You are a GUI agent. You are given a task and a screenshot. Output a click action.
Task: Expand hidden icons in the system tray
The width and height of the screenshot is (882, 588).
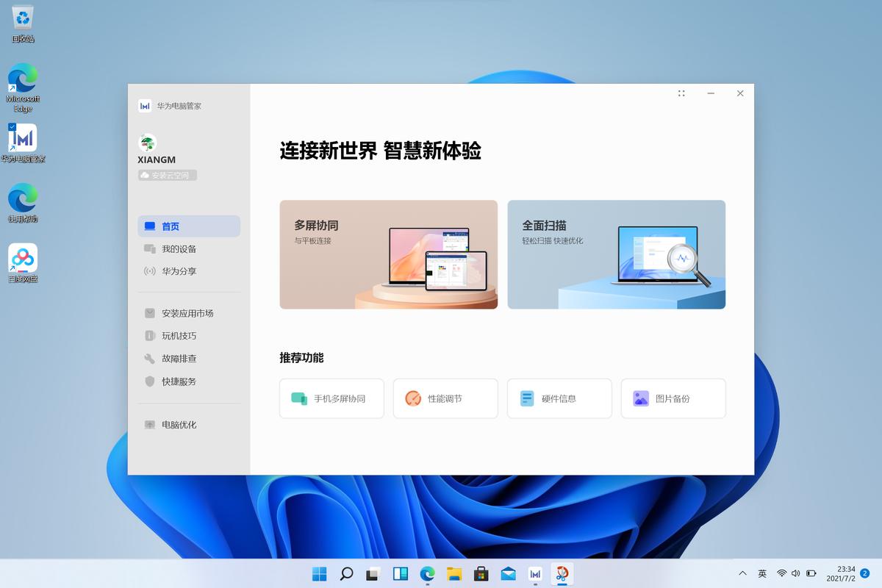[742, 573]
